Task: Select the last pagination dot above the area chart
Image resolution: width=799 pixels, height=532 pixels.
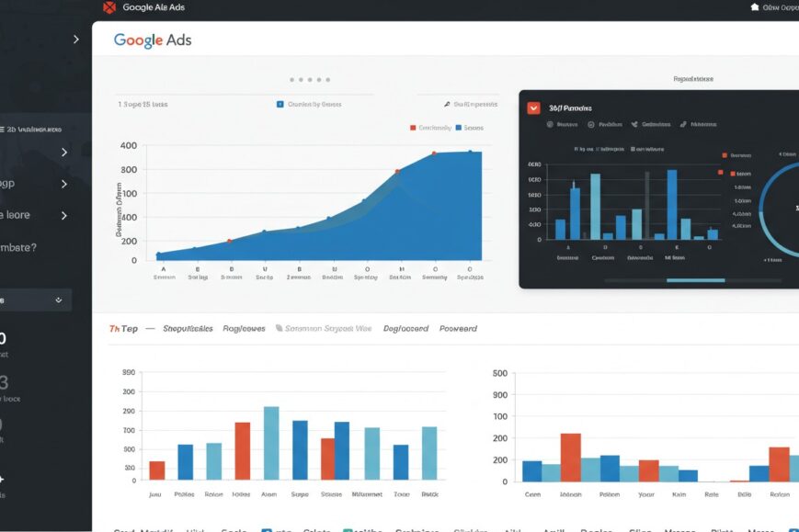Action: 328,80
